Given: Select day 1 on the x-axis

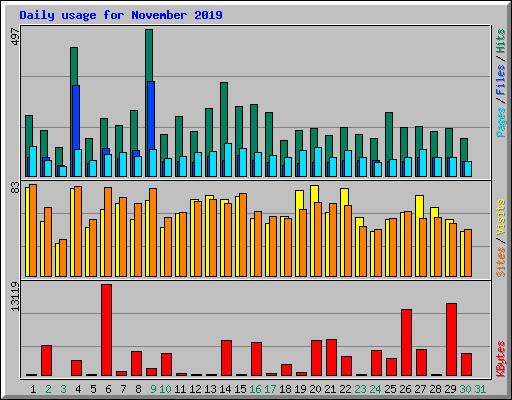Looking at the screenshot, I should (33, 389).
